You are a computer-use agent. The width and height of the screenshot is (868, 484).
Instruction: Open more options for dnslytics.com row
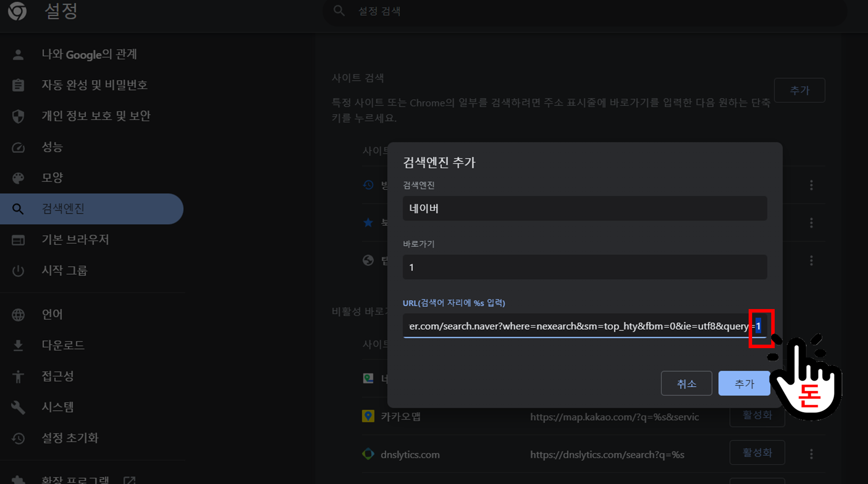click(x=811, y=454)
